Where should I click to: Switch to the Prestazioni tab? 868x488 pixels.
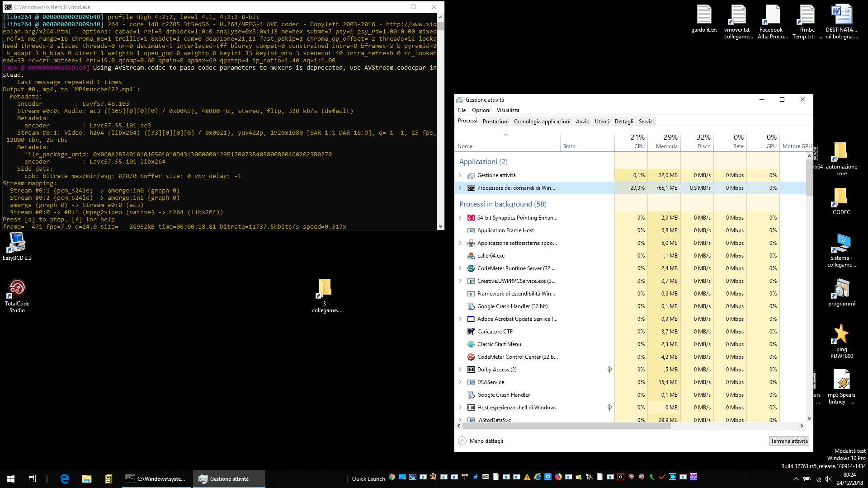(495, 122)
